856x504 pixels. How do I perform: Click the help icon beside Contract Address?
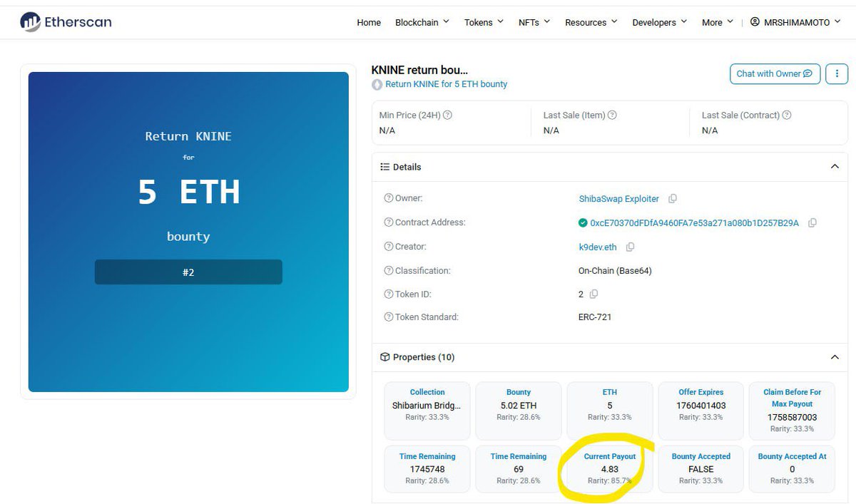click(389, 222)
